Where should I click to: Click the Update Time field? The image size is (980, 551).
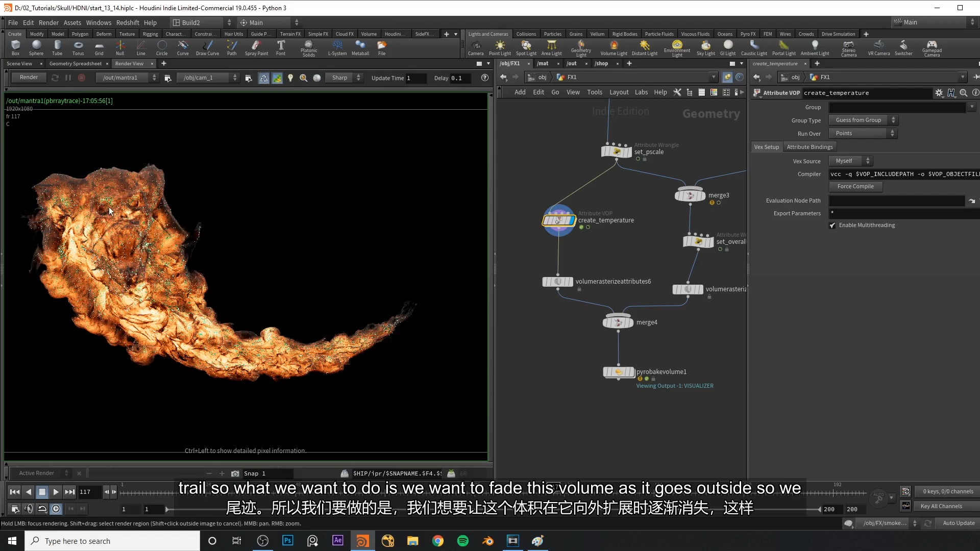[416, 78]
